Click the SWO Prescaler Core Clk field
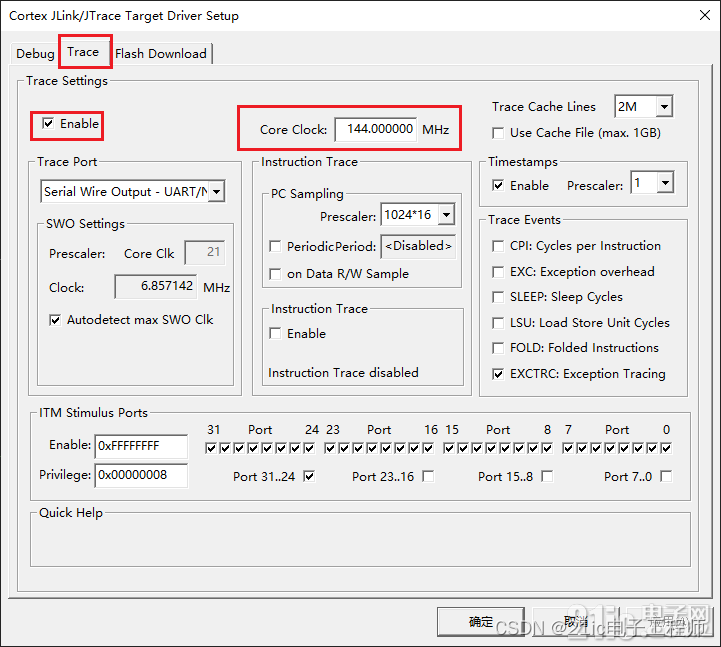This screenshot has width=721, height=647. coord(205,252)
